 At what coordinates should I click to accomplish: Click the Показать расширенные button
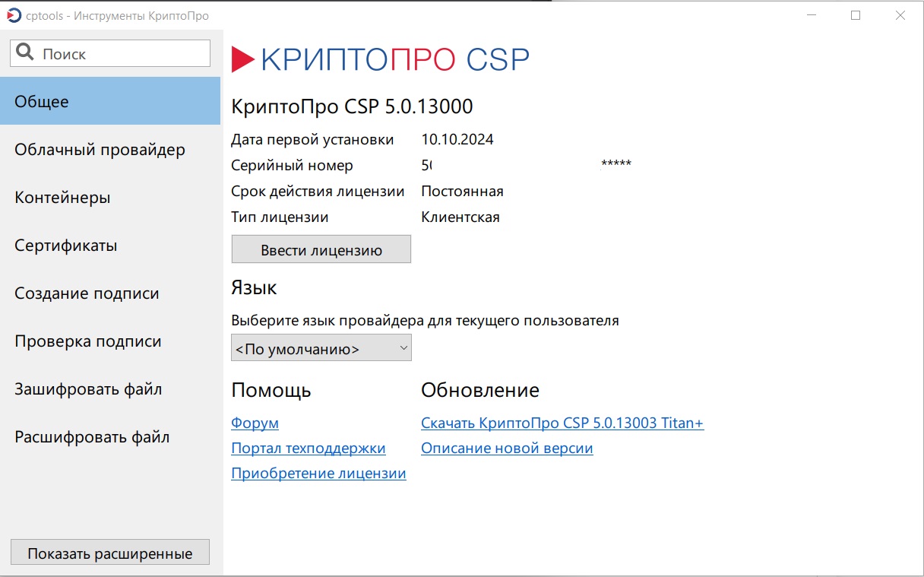pyautogui.click(x=109, y=552)
